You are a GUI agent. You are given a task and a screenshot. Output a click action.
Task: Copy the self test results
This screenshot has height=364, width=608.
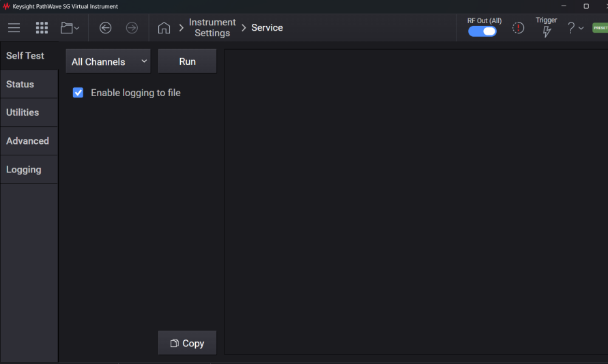[x=187, y=344]
